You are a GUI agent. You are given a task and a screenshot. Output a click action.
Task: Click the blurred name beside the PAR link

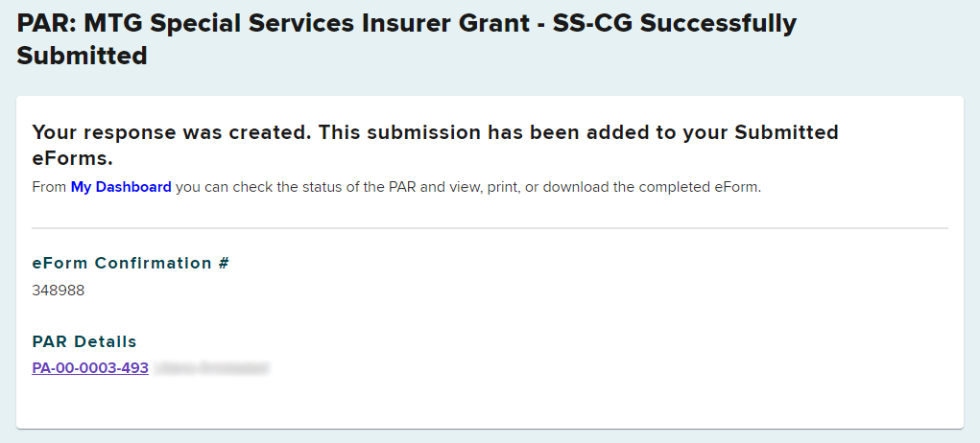[211, 367]
